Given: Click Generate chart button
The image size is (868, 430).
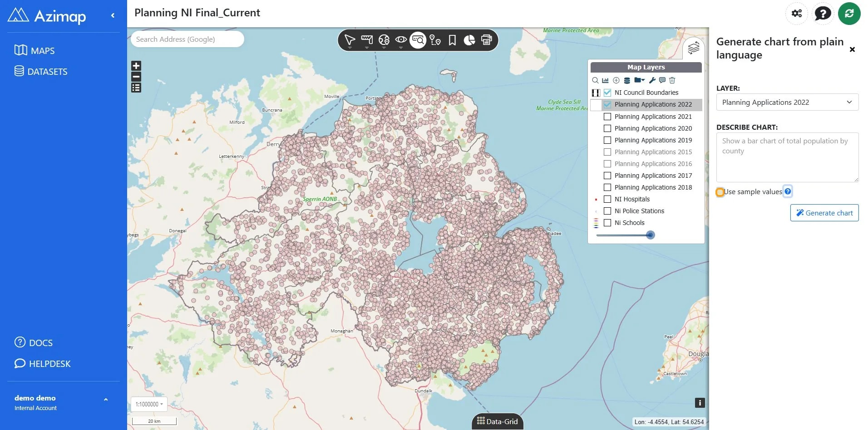Looking at the screenshot, I should (x=824, y=213).
